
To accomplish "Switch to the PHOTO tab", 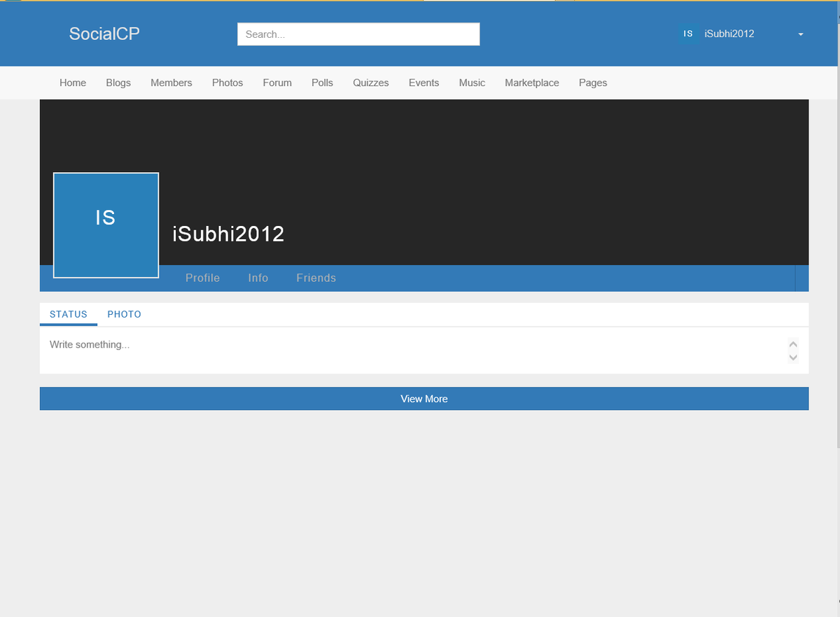I will (x=124, y=314).
